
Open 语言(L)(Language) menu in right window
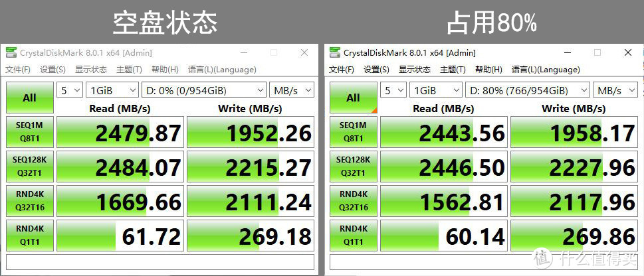click(x=546, y=70)
